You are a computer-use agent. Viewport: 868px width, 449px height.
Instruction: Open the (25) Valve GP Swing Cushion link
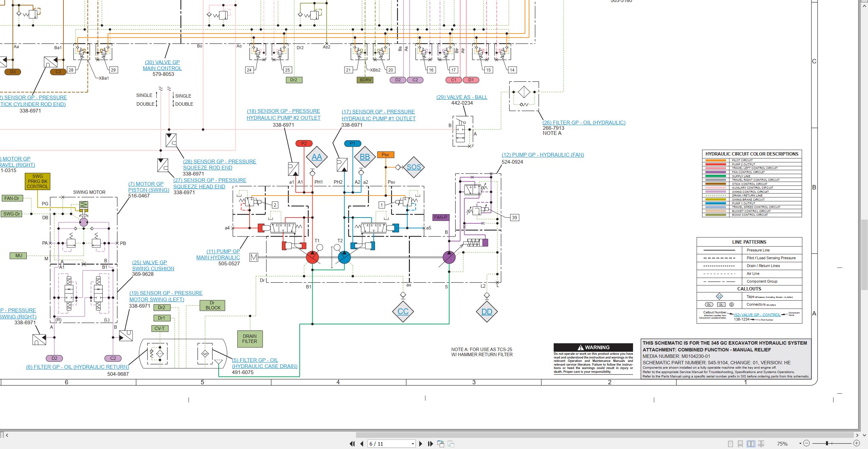(153, 266)
